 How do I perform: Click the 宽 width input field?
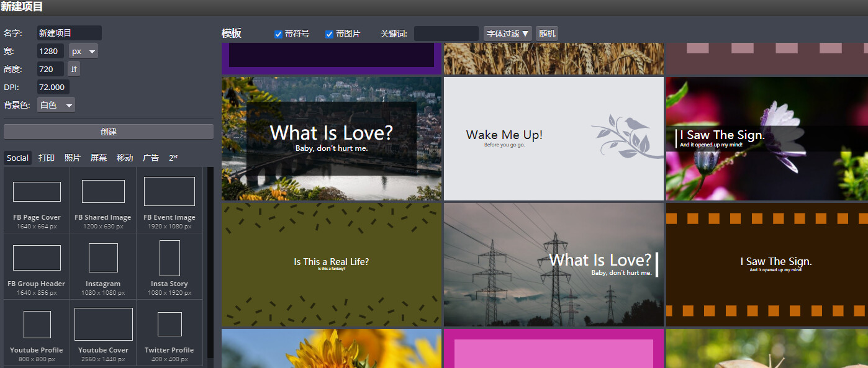coord(50,51)
